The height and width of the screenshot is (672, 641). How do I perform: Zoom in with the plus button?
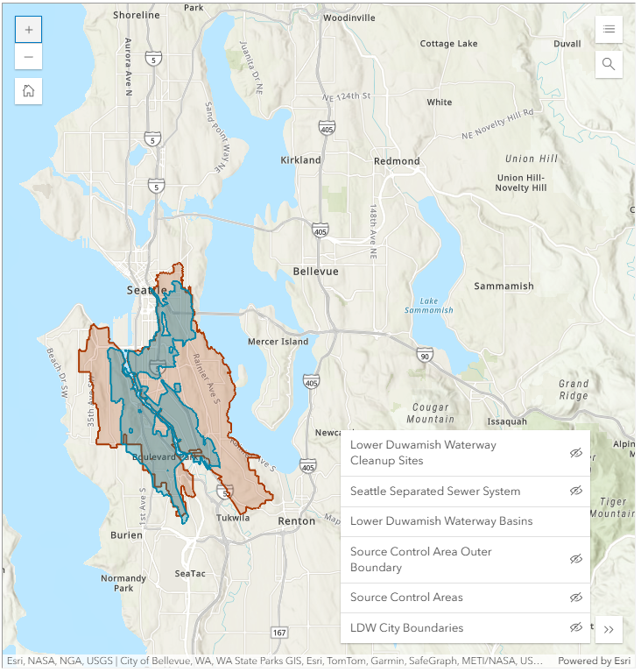29,30
